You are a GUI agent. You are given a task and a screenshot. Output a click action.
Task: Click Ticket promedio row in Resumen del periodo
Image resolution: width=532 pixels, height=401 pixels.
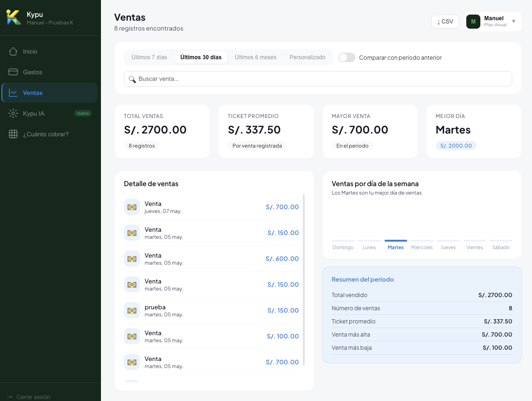pos(422,322)
